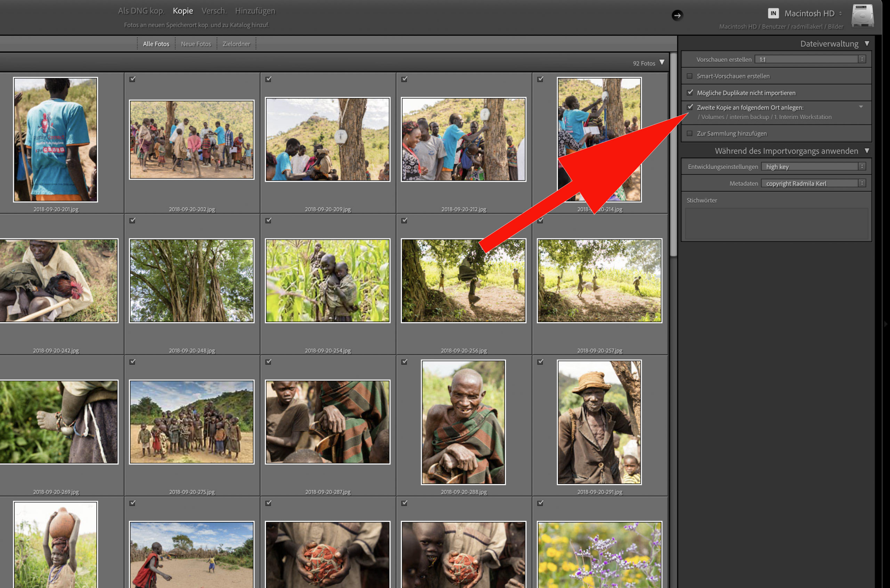Select cornfield children thumbnail 2018-09-20-254.jpg
Screen dimensions: 890x588
coord(327,280)
